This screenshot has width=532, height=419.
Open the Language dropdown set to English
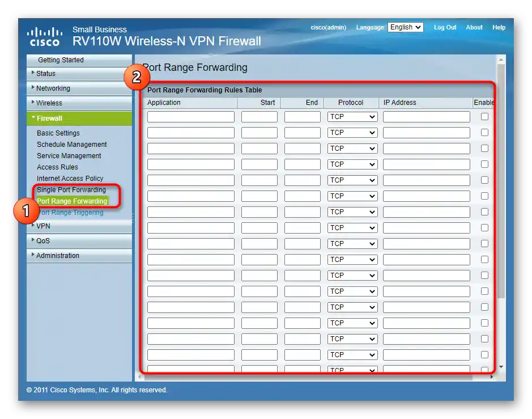tap(405, 27)
